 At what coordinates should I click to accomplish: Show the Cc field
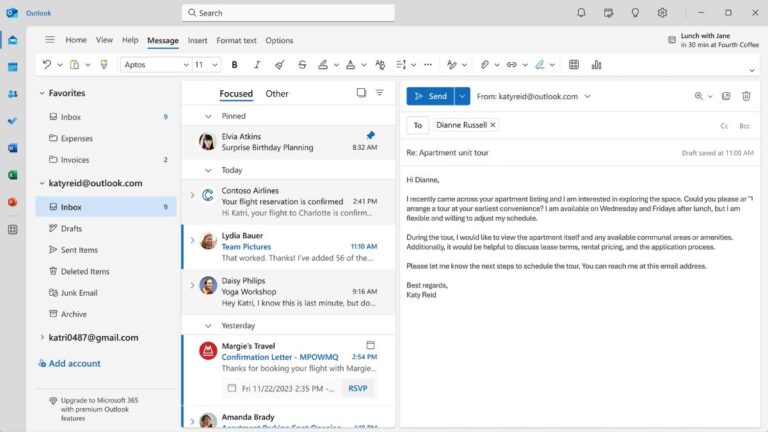click(x=724, y=126)
